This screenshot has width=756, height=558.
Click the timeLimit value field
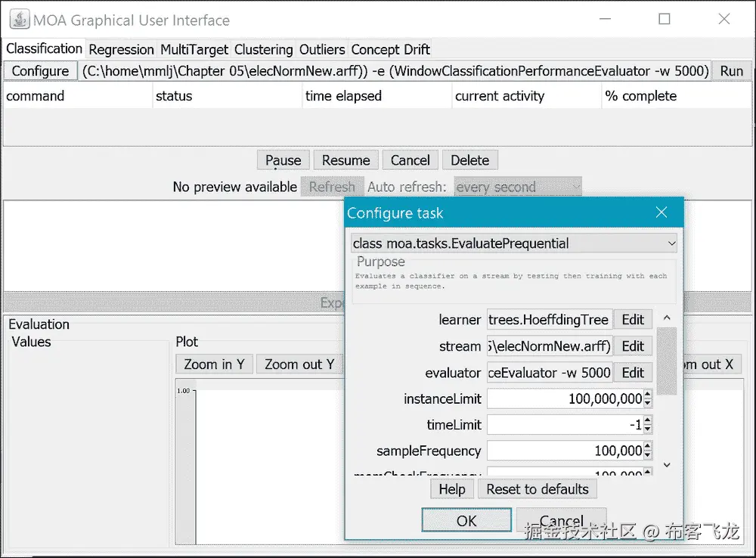(x=565, y=425)
